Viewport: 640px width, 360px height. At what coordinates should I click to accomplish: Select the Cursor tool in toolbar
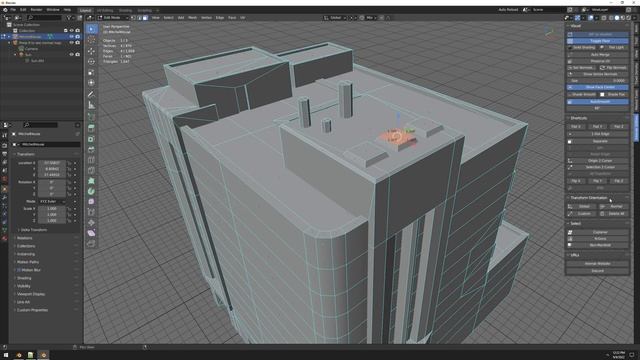pyautogui.click(x=91, y=40)
